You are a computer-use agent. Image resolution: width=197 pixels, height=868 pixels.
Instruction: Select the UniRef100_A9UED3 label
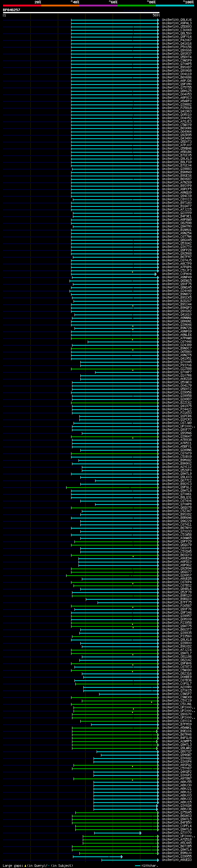[177, 860]
